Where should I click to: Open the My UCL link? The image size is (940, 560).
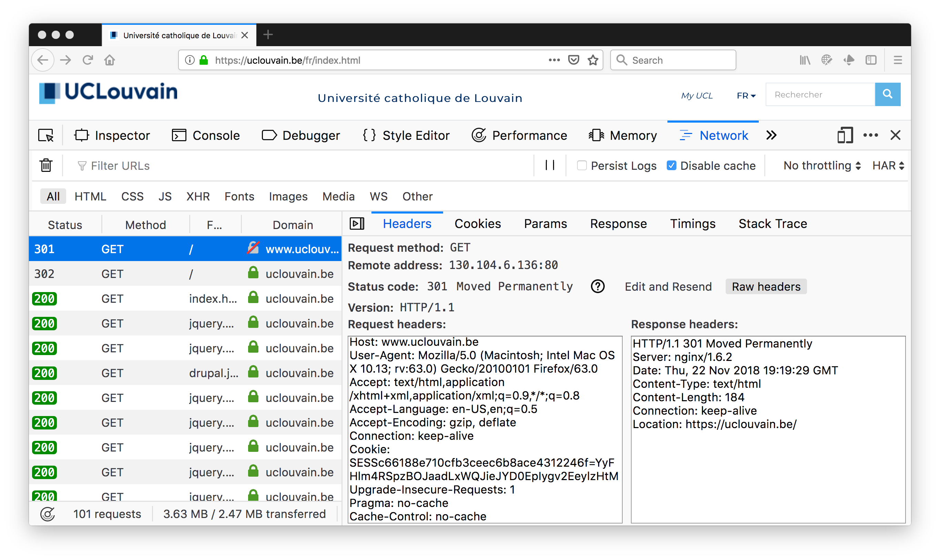(697, 95)
